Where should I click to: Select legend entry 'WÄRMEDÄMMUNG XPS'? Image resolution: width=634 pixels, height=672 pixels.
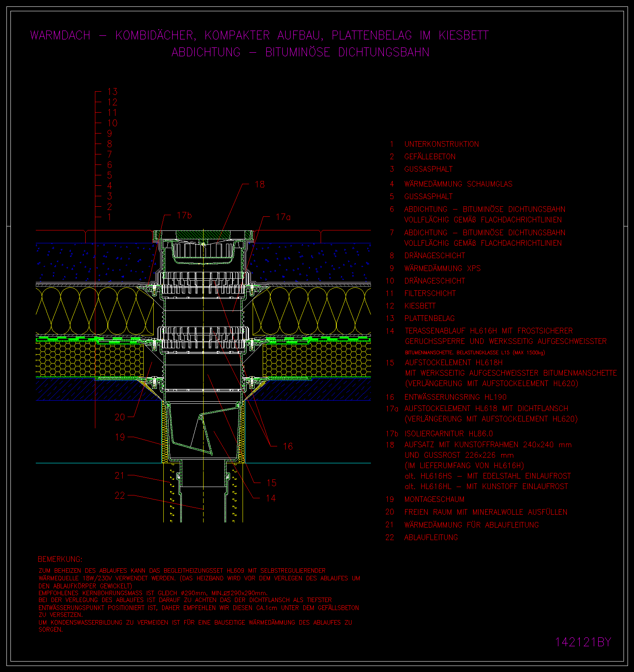pyautogui.click(x=443, y=268)
